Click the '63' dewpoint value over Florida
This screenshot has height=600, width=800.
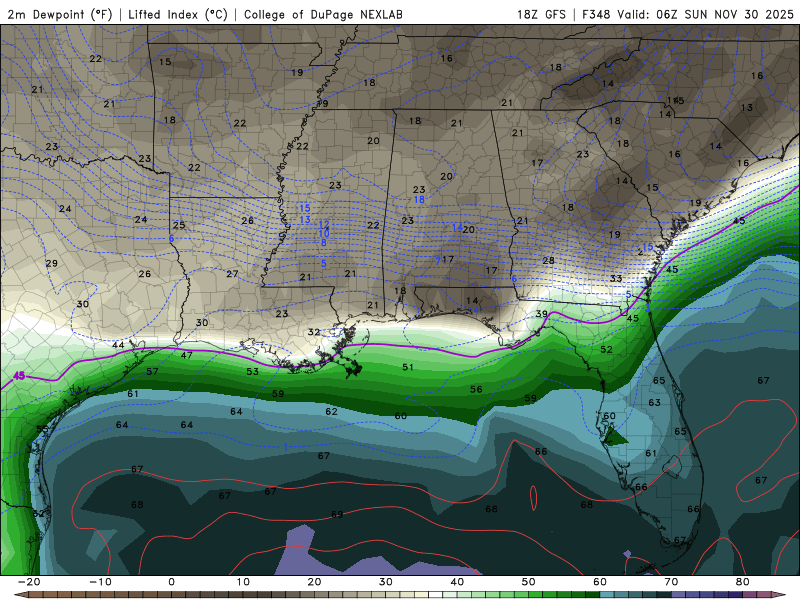tap(655, 403)
